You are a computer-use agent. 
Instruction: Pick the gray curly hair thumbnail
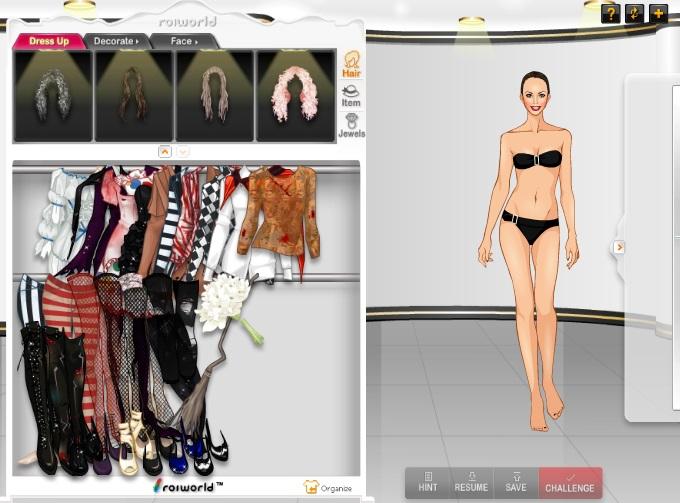pos(52,96)
